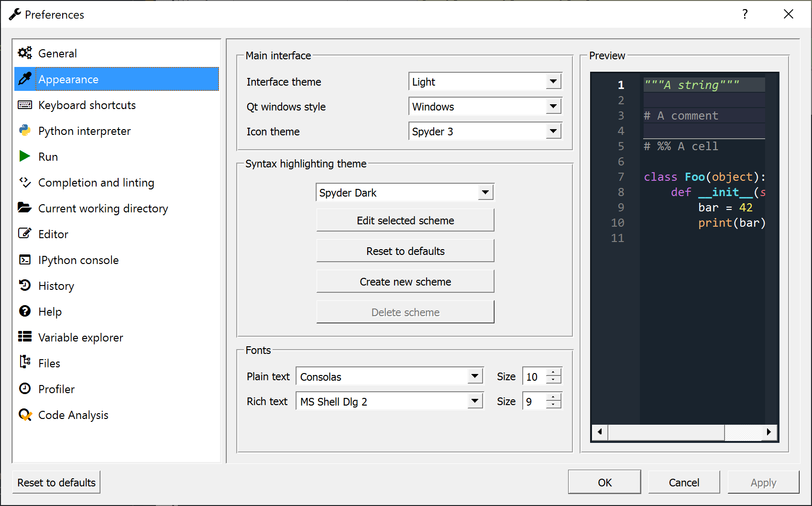The width and height of the screenshot is (812, 506).
Task: Click Reset to defaults under syntax theme
Action: coord(405,251)
